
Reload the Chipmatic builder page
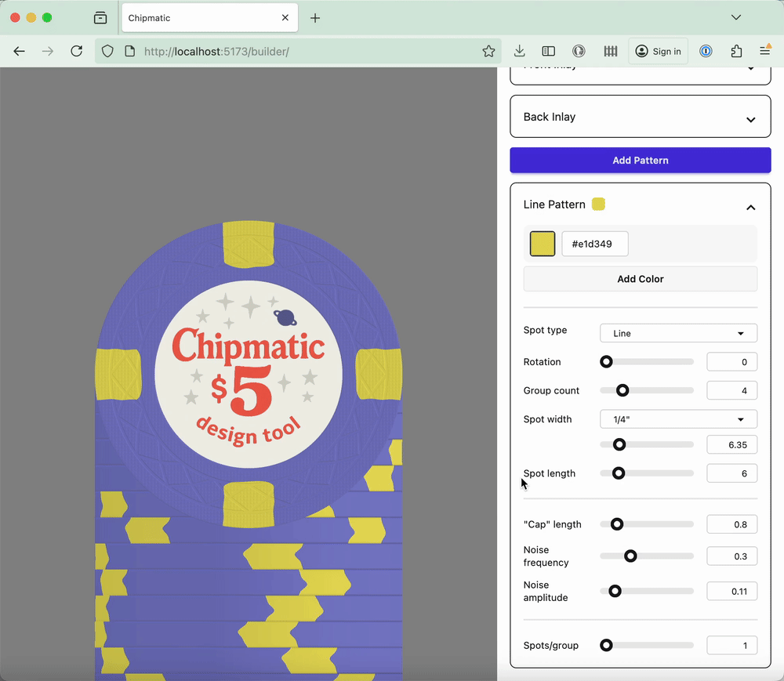77,51
